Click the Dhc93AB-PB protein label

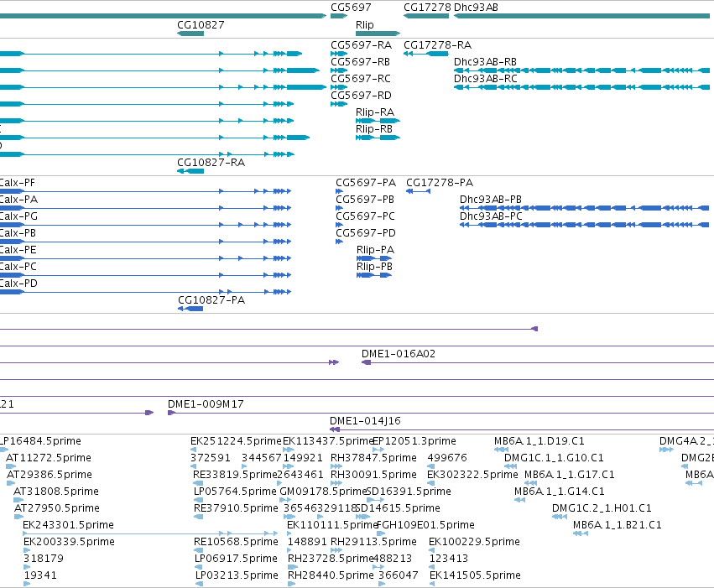coord(491,200)
